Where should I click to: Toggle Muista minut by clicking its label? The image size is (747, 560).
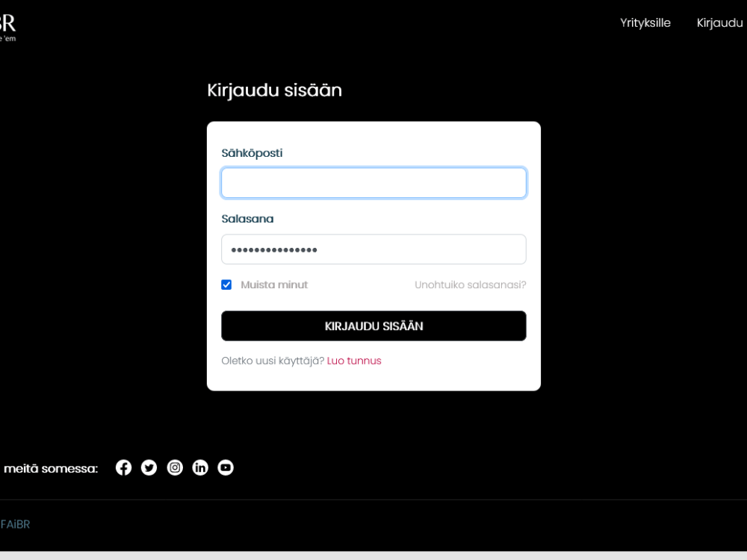(x=274, y=284)
